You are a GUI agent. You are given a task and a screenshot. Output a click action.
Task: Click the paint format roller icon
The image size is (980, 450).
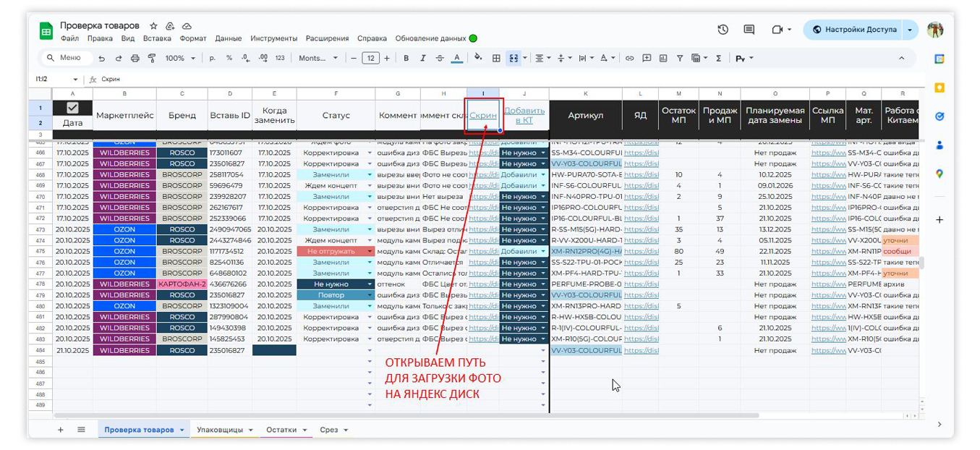point(151,59)
